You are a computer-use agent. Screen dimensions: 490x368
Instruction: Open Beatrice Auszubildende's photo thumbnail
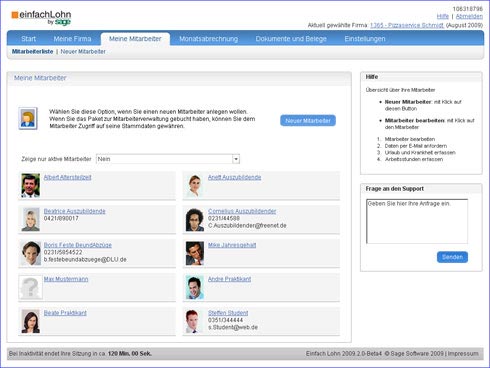(x=30, y=219)
